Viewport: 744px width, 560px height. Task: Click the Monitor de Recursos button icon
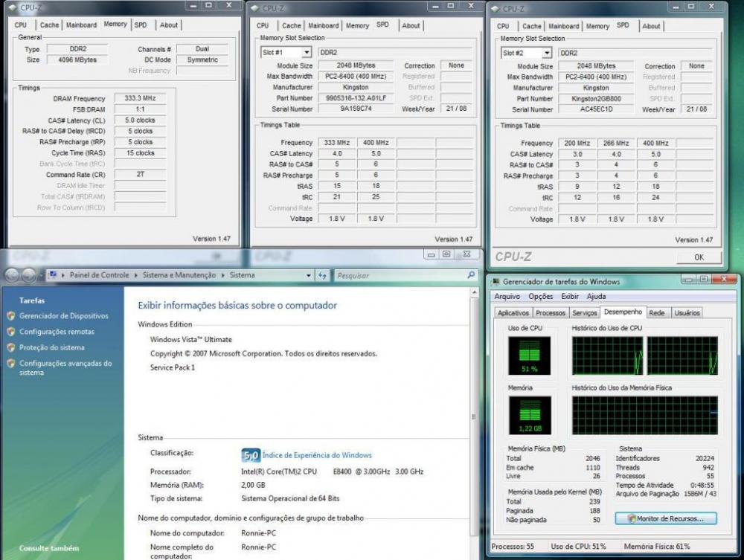coord(632,518)
